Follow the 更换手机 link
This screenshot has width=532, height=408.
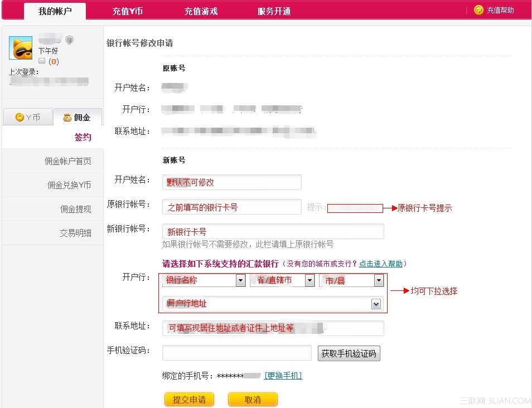click(283, 376)
